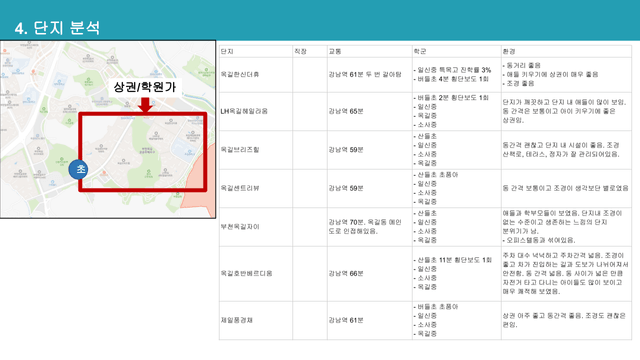
Task: Click the 'LH옥길' complex name cell
Action: (x=256, y=111)
